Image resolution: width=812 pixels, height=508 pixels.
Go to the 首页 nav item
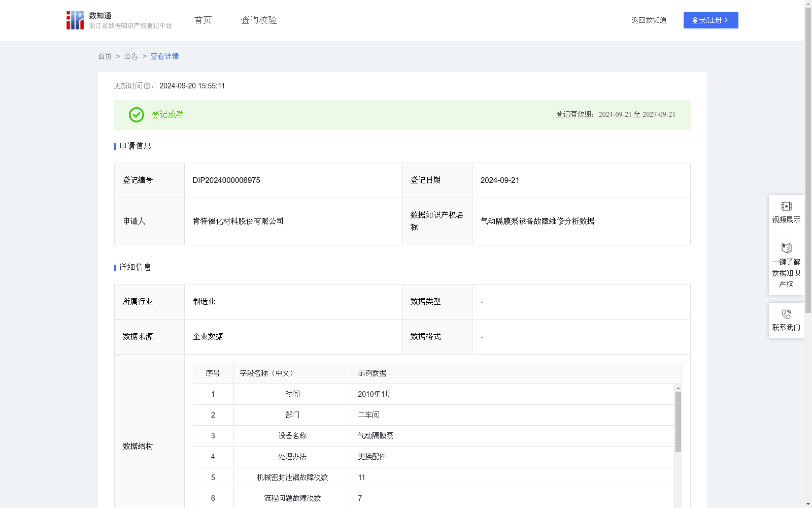point(203,20)
